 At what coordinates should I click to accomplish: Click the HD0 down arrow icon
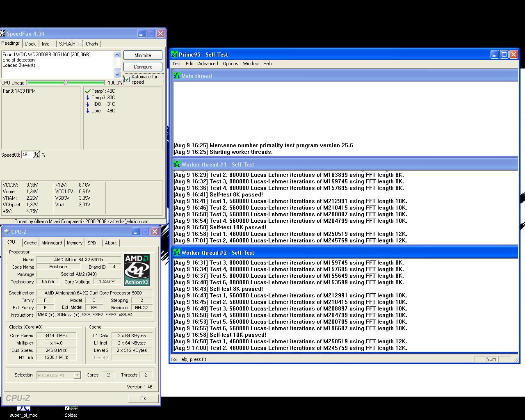pyautogui.click(x=88, y=104)
